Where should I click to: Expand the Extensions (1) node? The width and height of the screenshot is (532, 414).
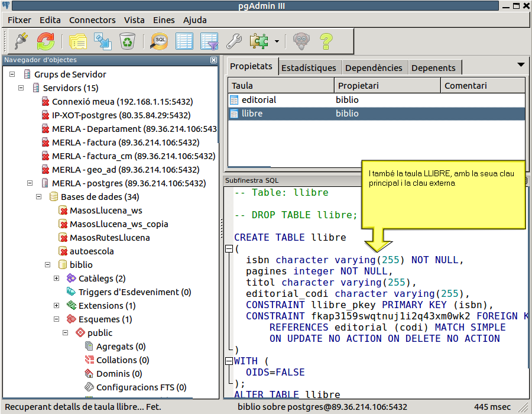coord(56,305)
